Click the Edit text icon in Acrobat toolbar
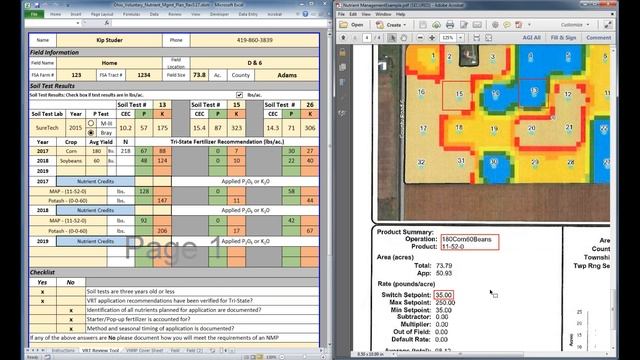 464,25
